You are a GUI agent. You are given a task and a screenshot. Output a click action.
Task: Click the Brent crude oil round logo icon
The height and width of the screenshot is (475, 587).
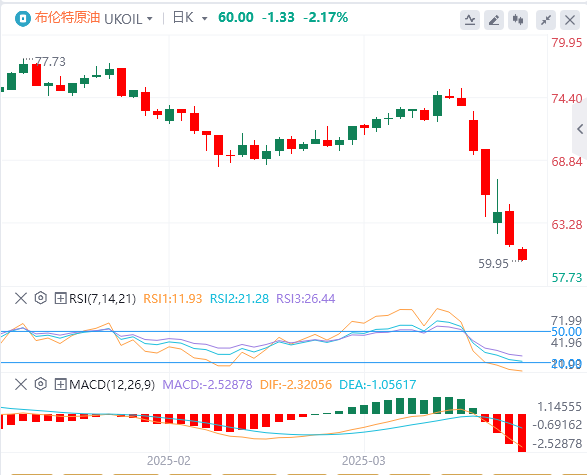(x=22, y=18)
